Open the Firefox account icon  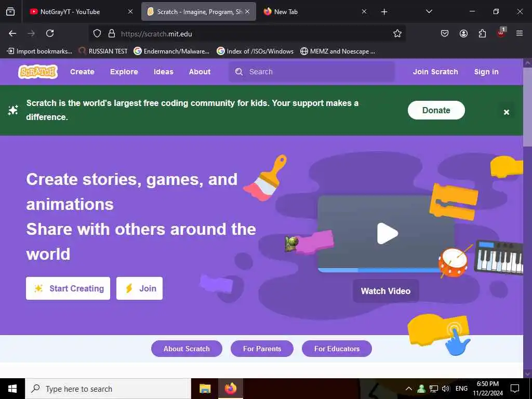463,33
